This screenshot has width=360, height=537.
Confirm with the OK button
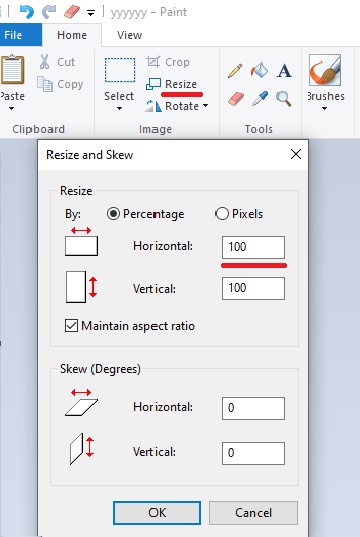coord(157,513)
